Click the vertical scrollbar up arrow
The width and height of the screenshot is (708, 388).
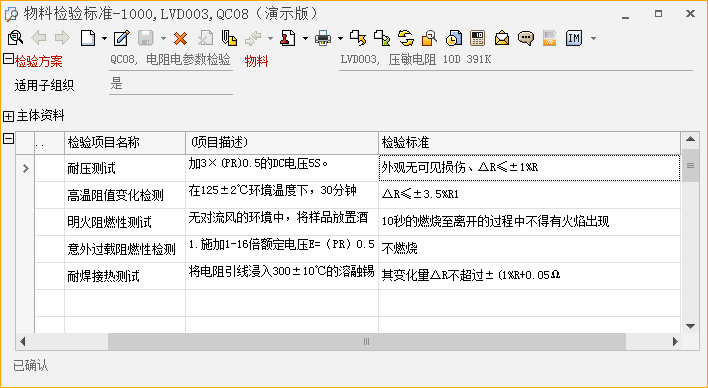[690, 139]
